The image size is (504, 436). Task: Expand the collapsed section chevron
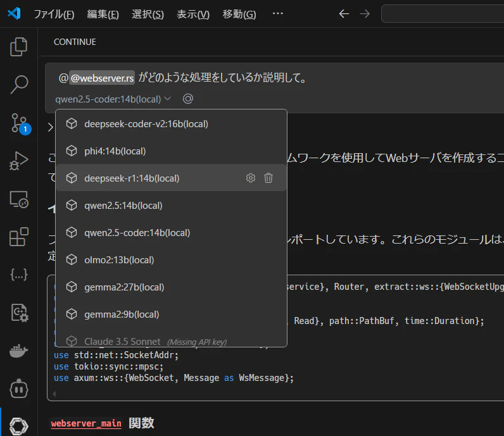(x=51, y=127)
